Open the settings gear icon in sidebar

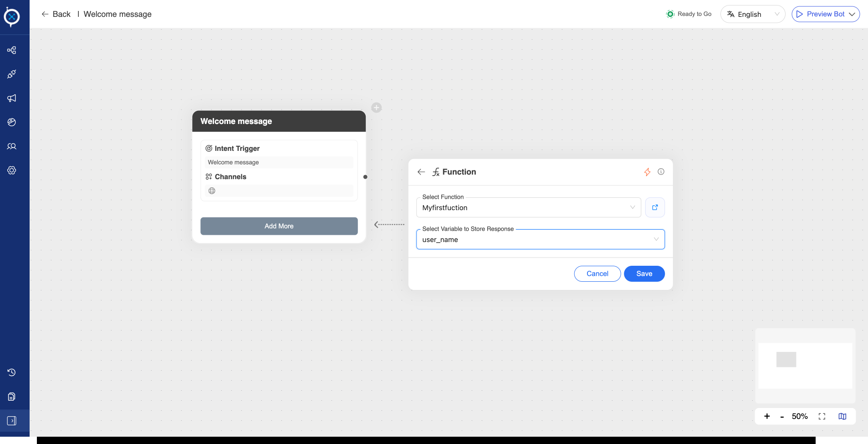pos(12,170)
